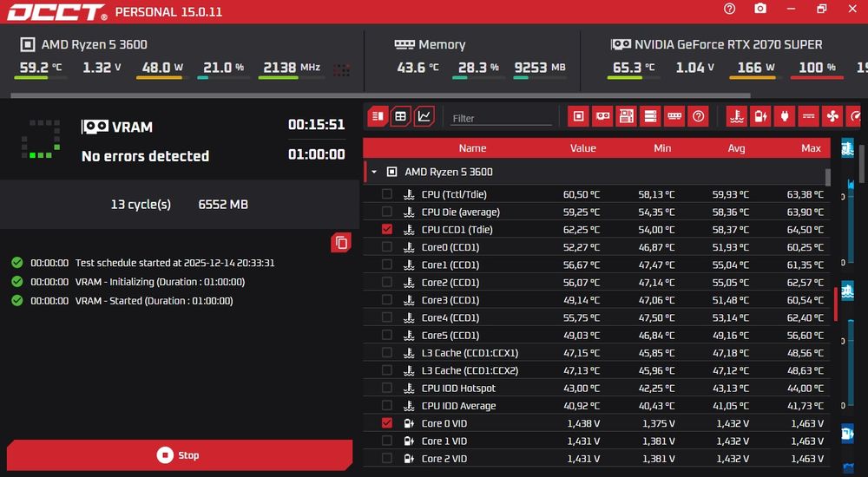Collapse the AMD Ryzen 5 3600 sensor group

coord(374,172)
